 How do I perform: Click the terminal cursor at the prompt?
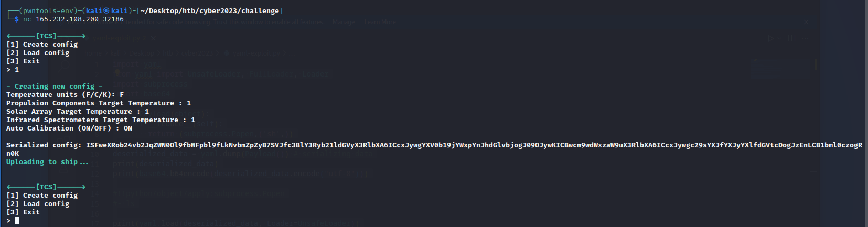click(17, 221)
